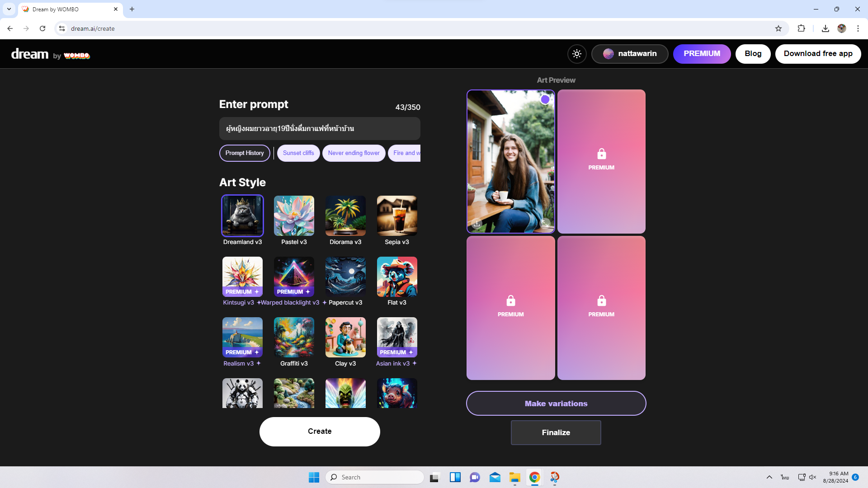Toggle the purple selection circle on generated image

click(545, 99)
